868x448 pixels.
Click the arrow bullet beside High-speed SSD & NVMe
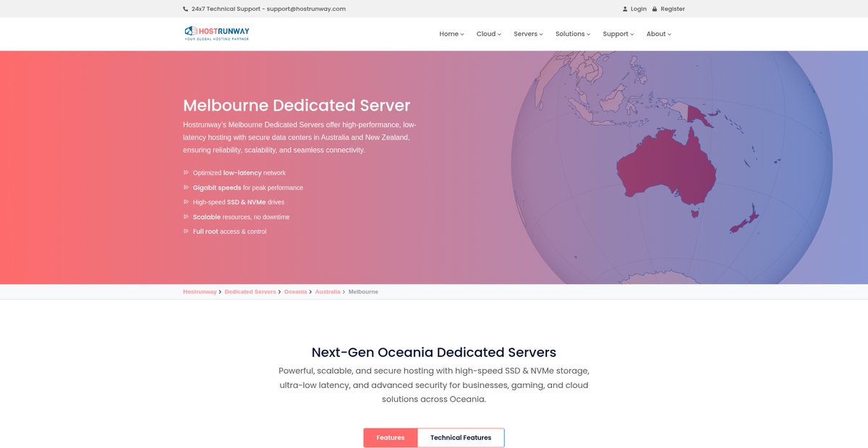186,202
